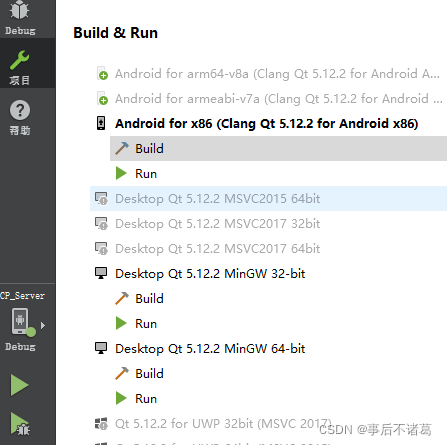This screenshot has width=447, height=445.
Task: Select Desktop Qt 5.12.2 MSVC2017 32bit kit
Action: [207, 224]
